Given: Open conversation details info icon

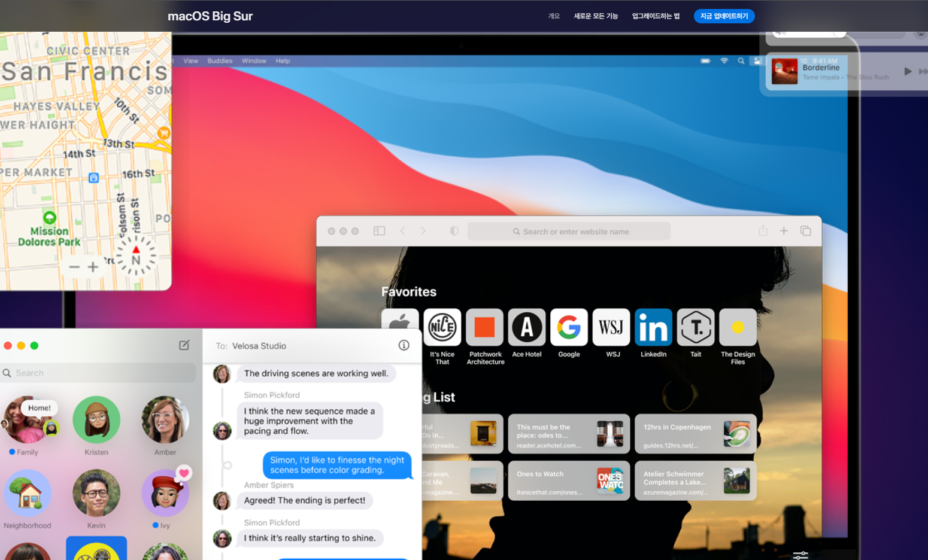Looking at the screenshot, I should pyautogui.click(x=404, y=345).
